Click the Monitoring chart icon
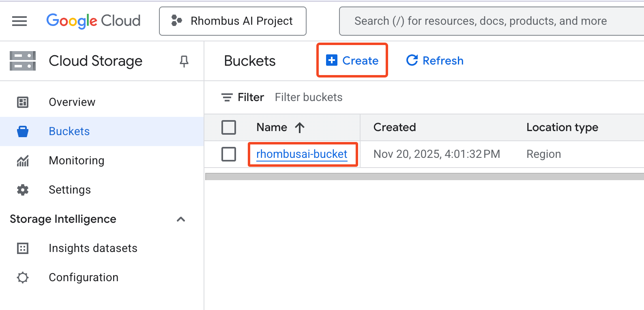Viewport: 644px width, 310px height. pos(23,161)
